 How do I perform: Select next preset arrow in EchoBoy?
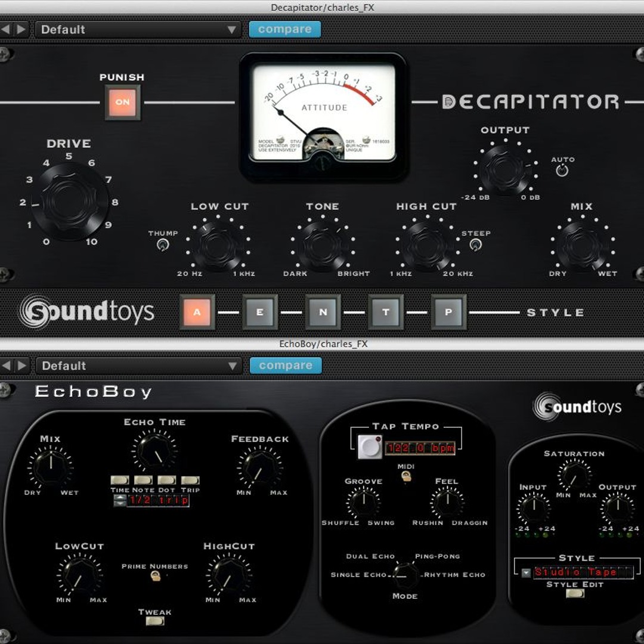pos(21,366)
